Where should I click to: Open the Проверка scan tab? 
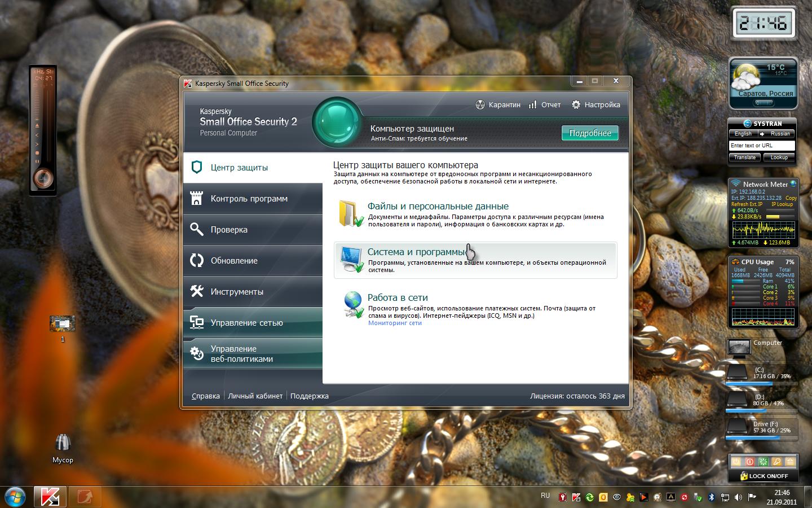[x=253, y=230]
